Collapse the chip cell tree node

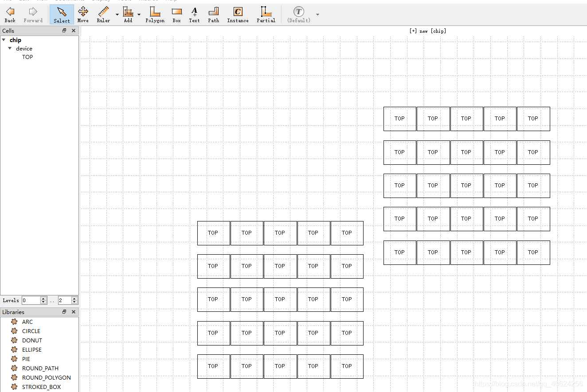click(4, 40)
